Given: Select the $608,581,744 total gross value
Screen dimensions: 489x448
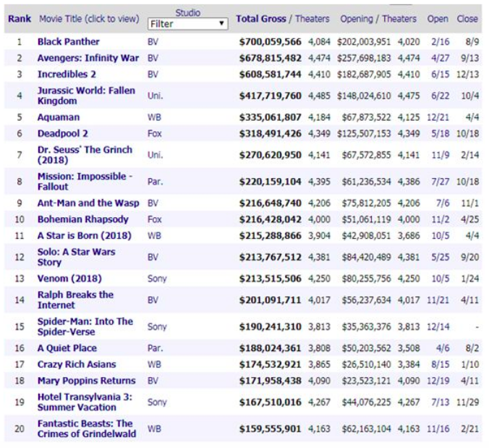Looking at the screenshot, I should tap(270, 75).
